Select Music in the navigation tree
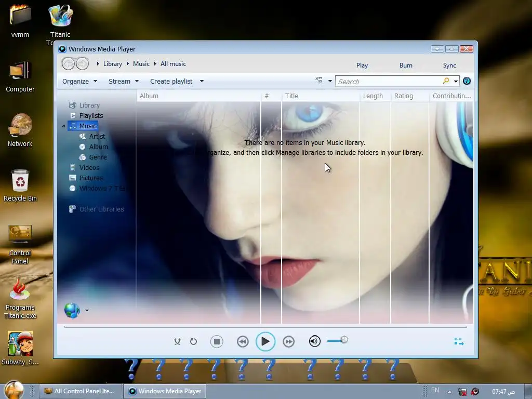The image size is (532, 399). tap(83, 126)
